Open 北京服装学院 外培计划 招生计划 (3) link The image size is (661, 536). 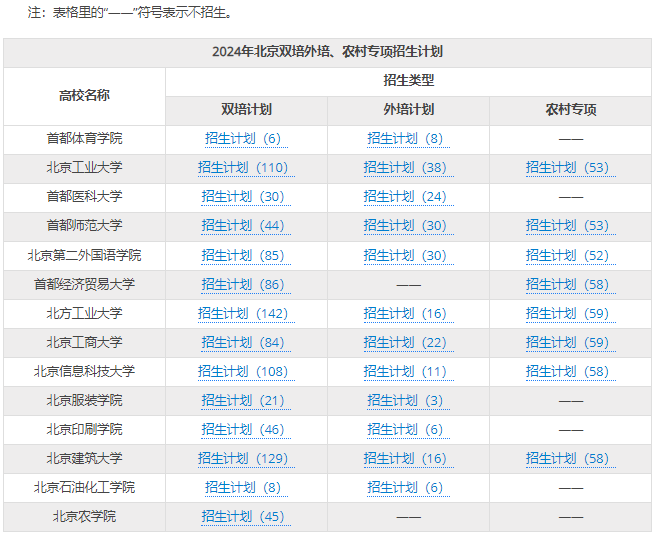click(x=408, y=401)
